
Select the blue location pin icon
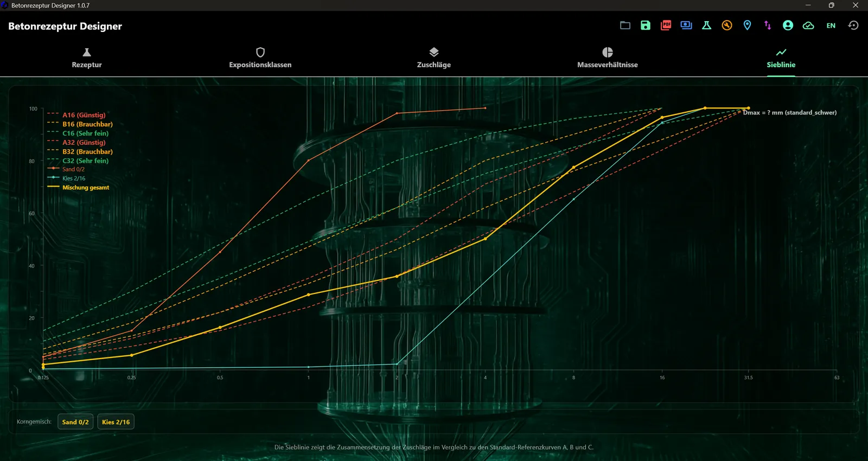pyautogui.click(x=747, y=25)
